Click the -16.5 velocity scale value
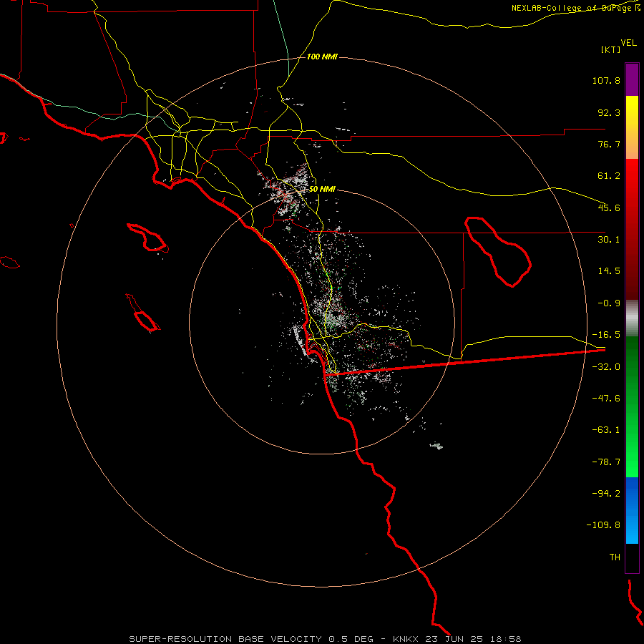 click(x=606, y=335)
